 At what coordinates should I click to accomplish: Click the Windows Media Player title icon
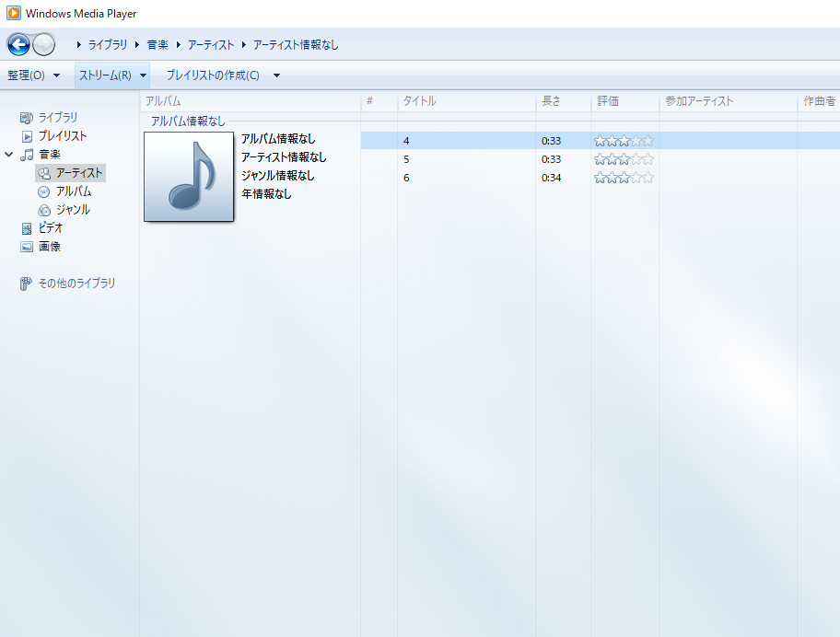[14, 13]
